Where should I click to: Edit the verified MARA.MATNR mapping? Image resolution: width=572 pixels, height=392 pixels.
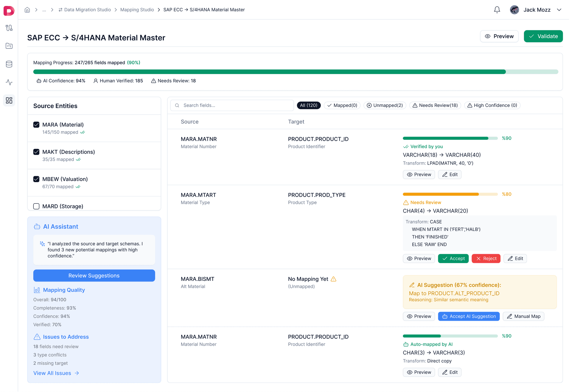450,175
